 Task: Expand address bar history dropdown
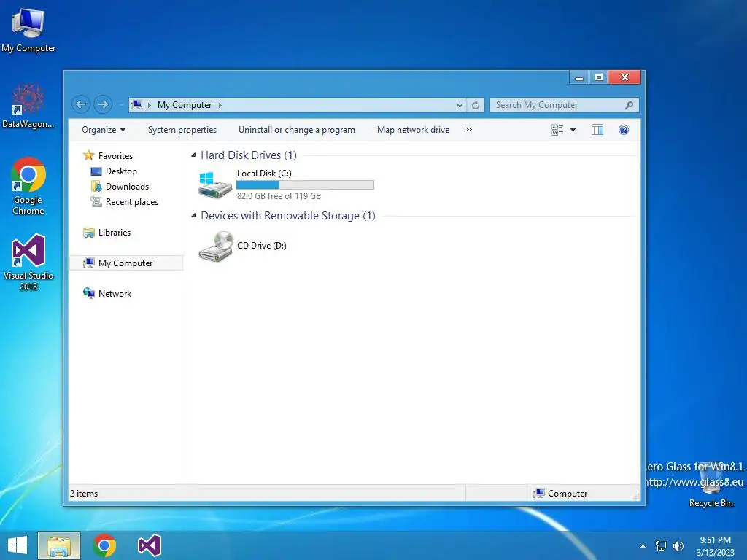pos(460,105)
